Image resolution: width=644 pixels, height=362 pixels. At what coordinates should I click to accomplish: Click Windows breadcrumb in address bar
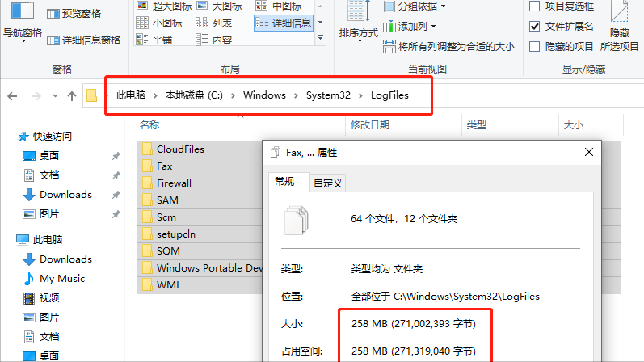click(x=264, y=95)
